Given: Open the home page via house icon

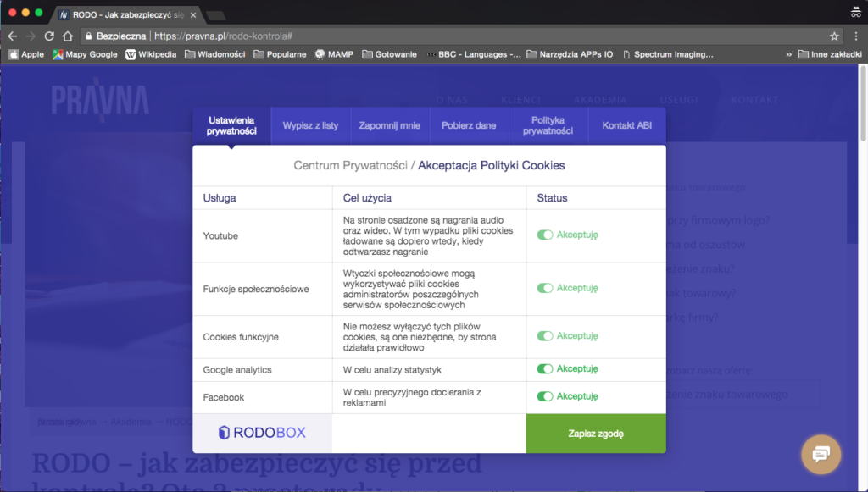Looking at the screenshot, I should point(68,36).
